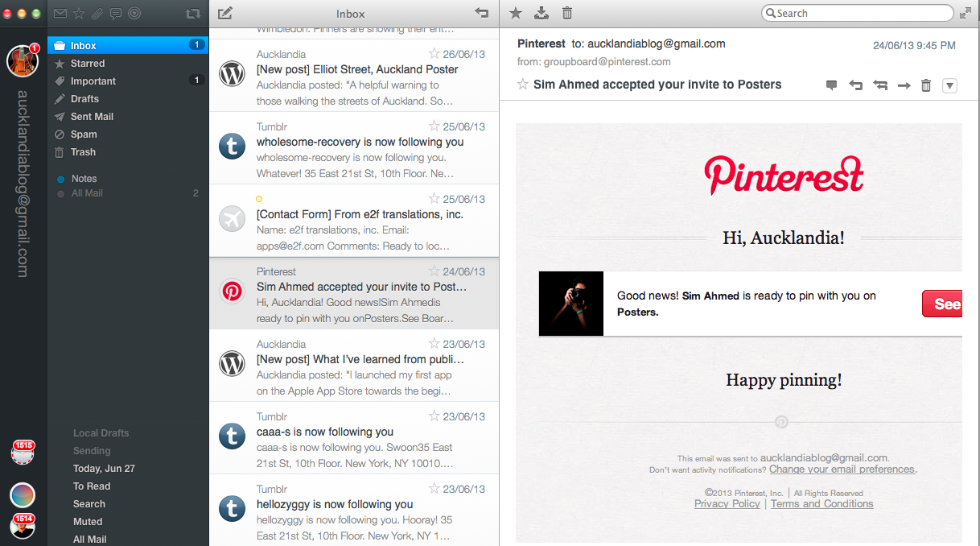Screen dimensions: 980x546
Task: Open the message actions dropdown arrow
Action: [x=949, y=85]
